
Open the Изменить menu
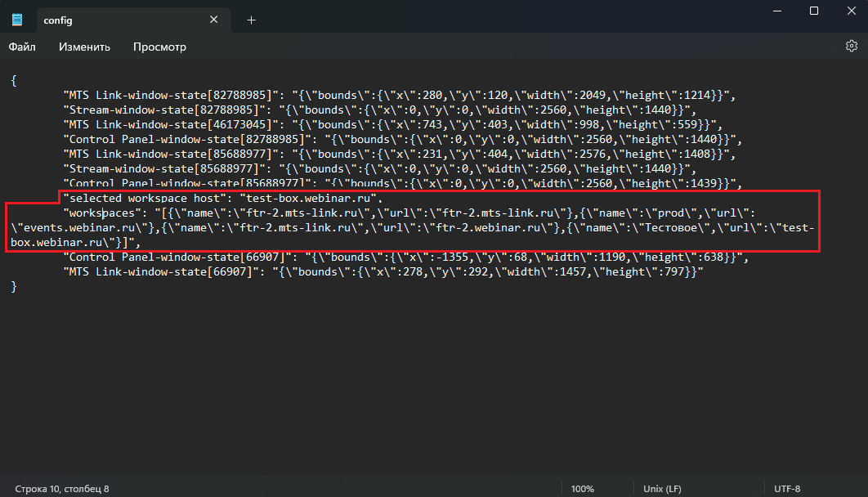(x=84, y=47)
